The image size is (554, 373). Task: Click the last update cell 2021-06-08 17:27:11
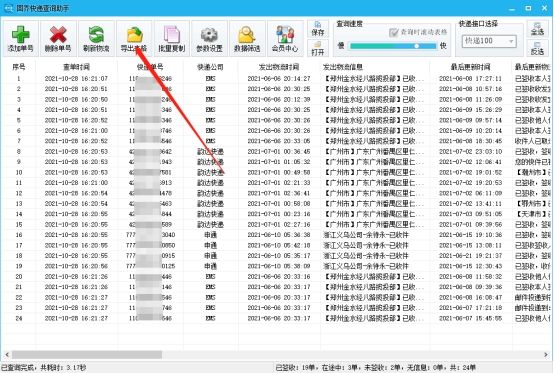[470, 78]
